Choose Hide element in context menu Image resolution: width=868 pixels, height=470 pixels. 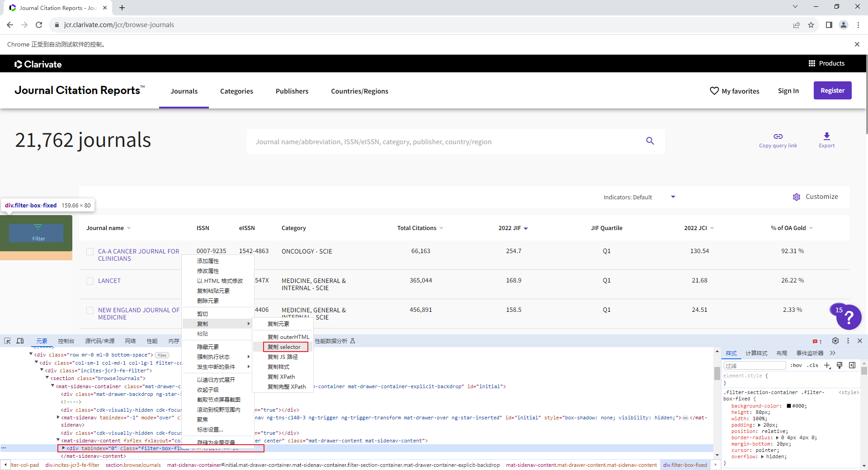point(208,347)
